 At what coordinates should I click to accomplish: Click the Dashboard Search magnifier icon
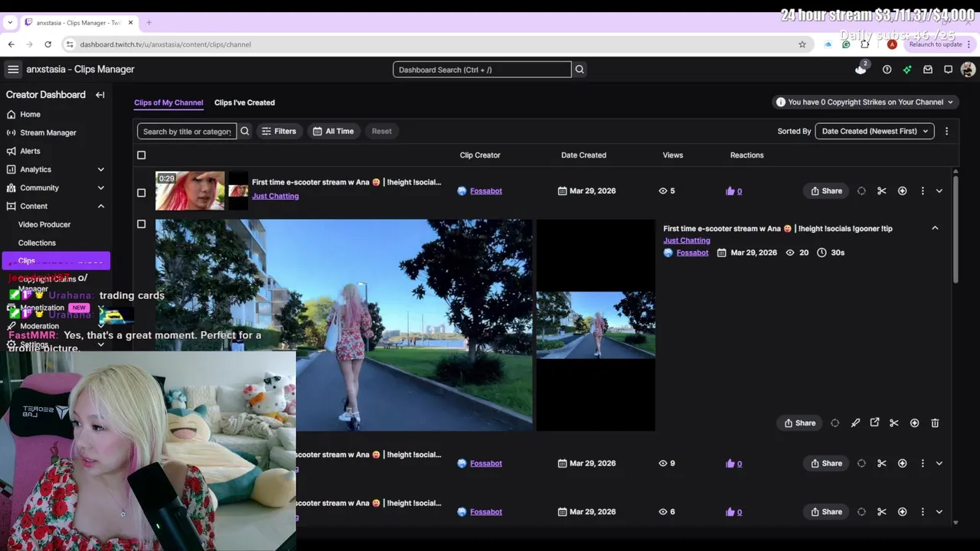[580, 70]
